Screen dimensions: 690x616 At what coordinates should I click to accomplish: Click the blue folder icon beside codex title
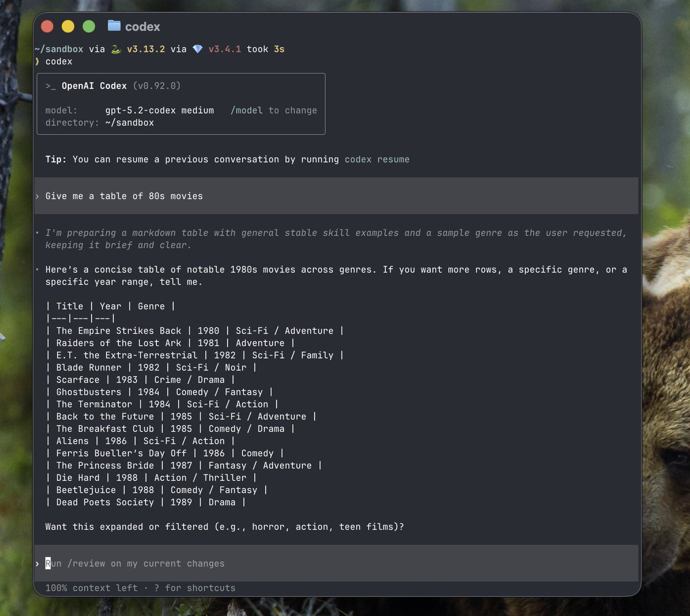[x=114, y=26]
